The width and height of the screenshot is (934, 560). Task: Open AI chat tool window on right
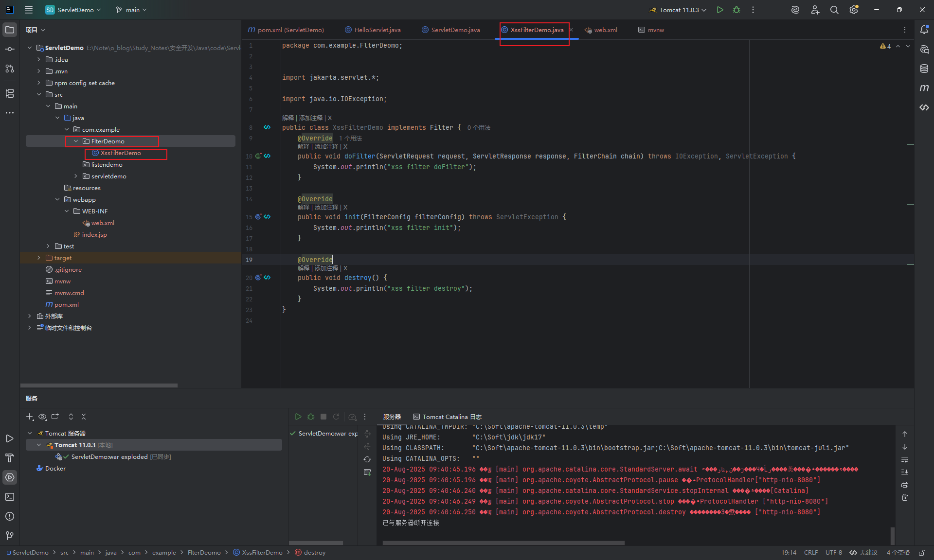[924, 49]
